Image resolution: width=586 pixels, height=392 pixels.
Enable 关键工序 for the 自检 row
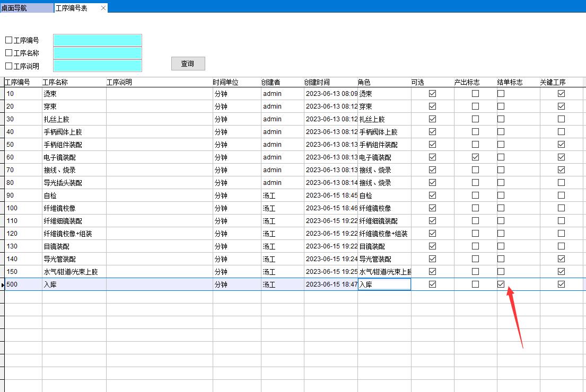[561, 195]
